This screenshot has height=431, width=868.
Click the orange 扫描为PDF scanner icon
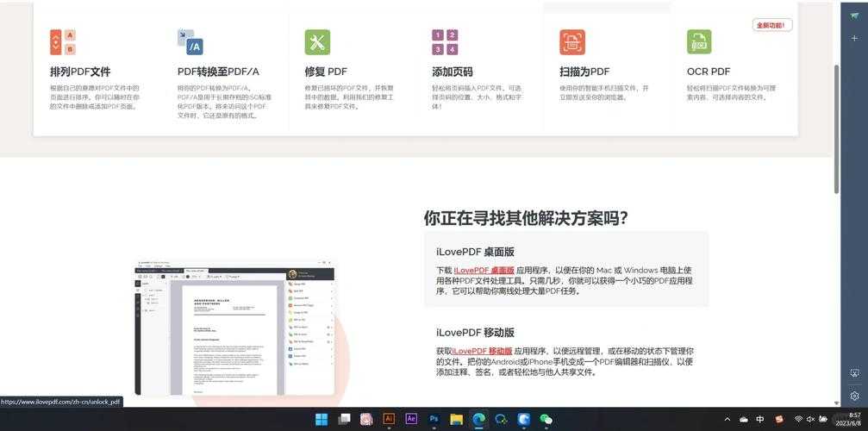[572, 42]
